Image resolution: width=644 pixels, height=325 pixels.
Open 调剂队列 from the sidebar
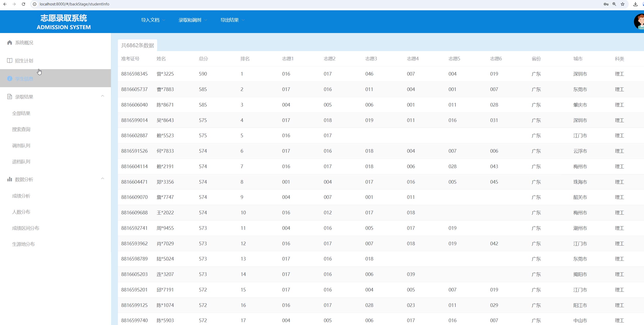(21, 146)
